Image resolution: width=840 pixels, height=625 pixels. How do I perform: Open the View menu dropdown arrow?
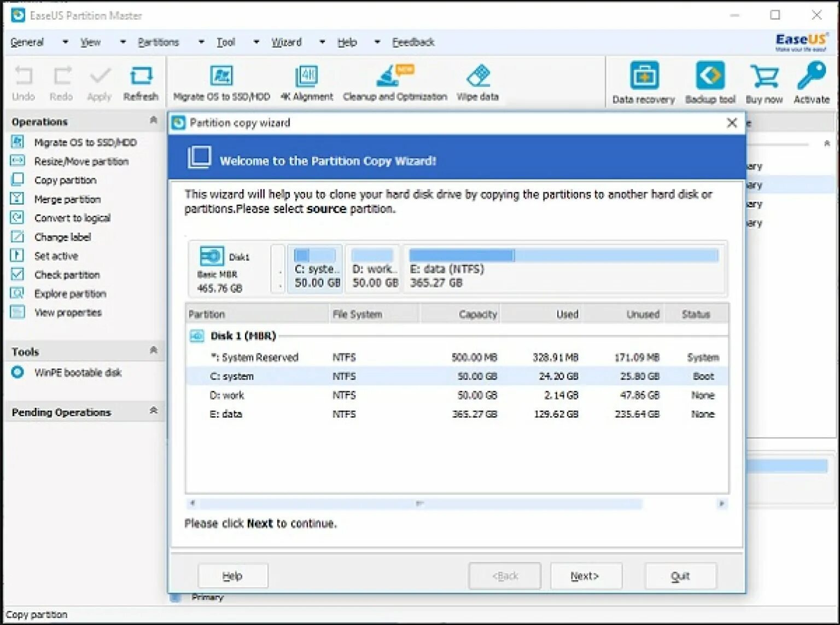click(122, 42)
